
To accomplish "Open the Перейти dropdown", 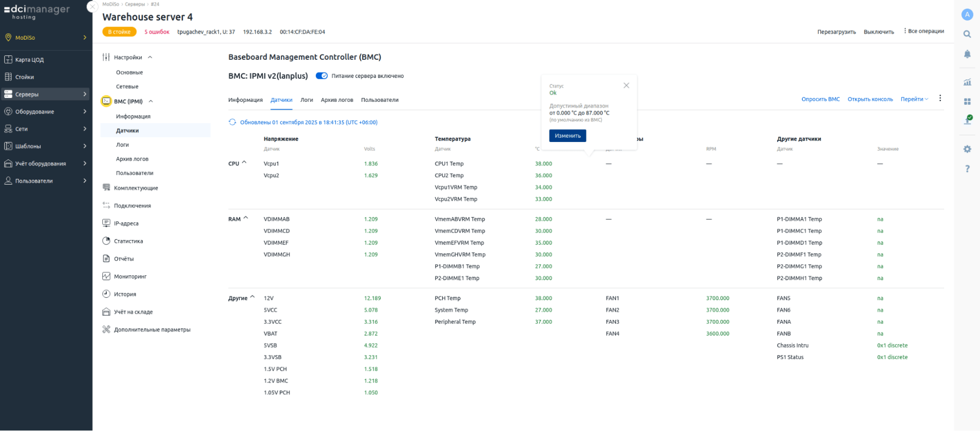I will pos(914,99).
